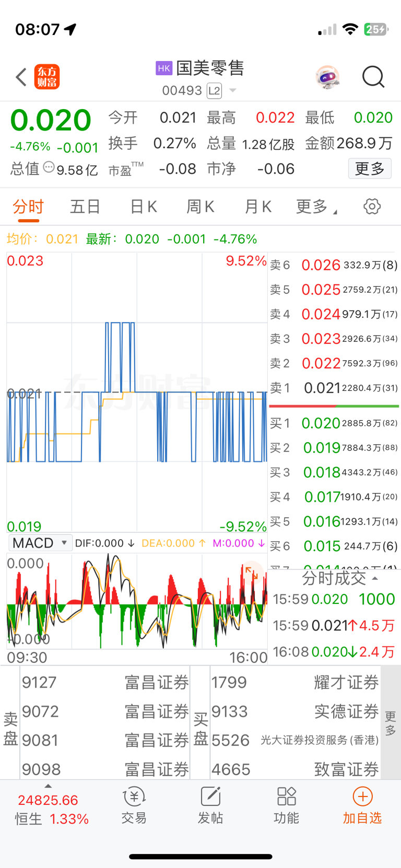Image resolution: width=401 pixels, height=868 pixels.
Task: Open chart settings gear icon
Action: point(372,207)
